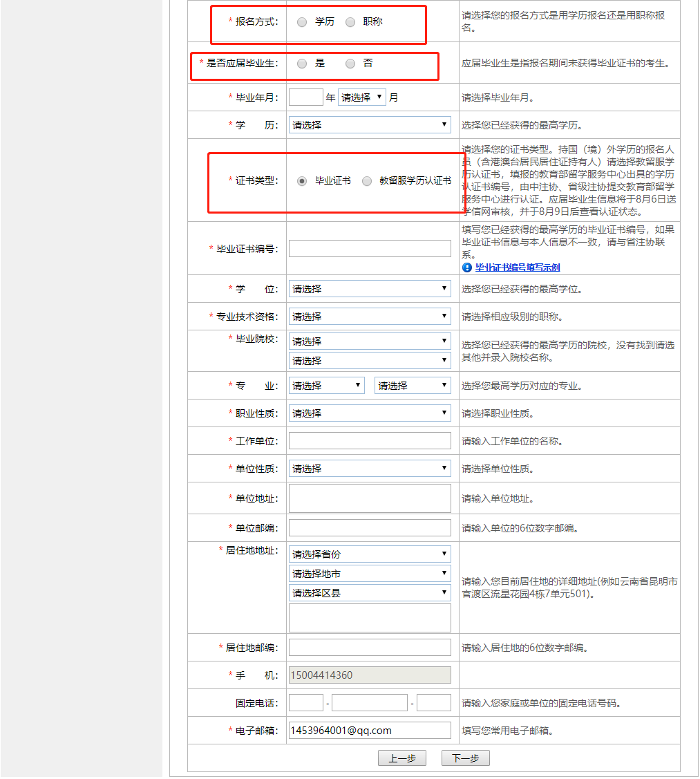The width and height of the screenshot is (700, 779).
Task: Expand the 请选择省份 province dropdown
Action: (x=370, y=553)
